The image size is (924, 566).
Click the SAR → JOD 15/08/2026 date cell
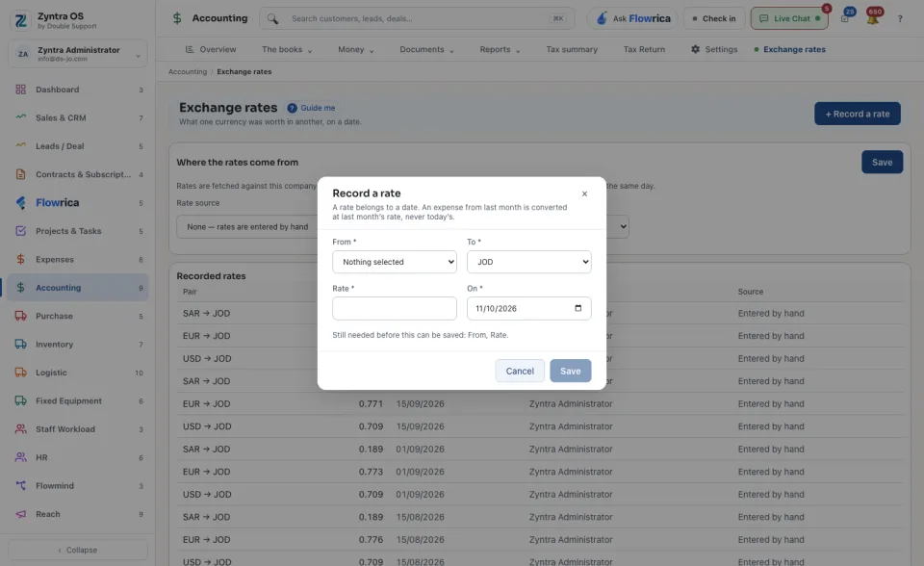coord(421,517)
